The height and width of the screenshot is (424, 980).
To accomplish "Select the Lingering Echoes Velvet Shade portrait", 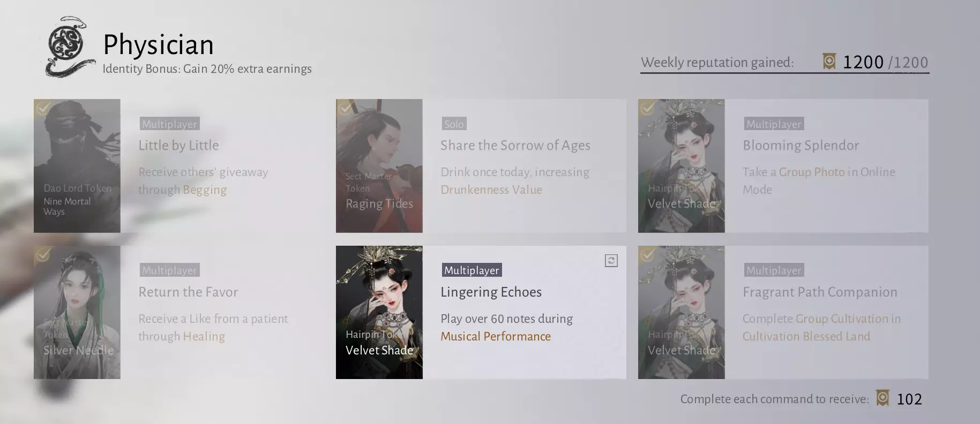I will [x=379, y=312].
